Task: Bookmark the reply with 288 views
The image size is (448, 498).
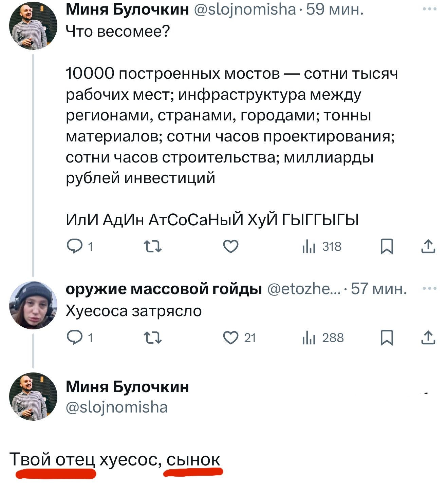Action: pyautogui.click(x=387, y=338)
